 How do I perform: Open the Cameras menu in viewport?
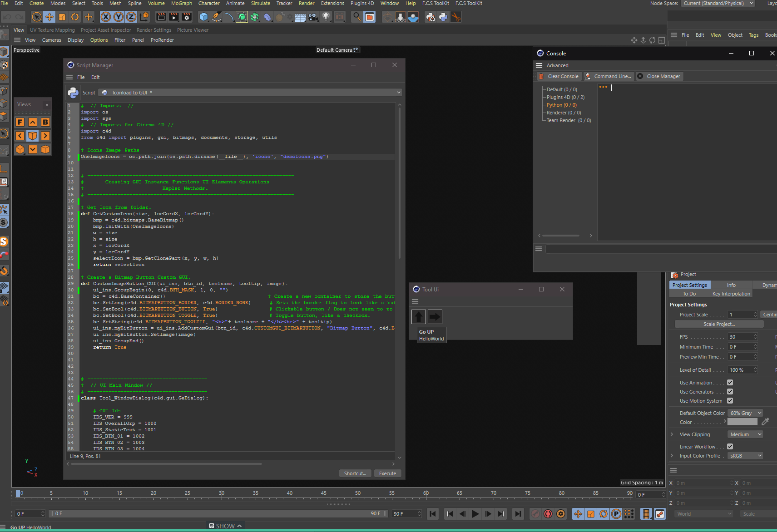coord(52,40)
